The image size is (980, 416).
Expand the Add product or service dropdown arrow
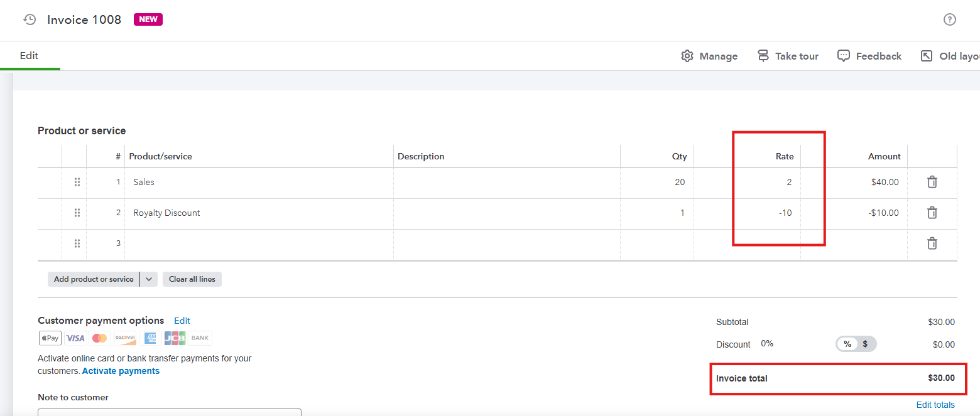tap(149, 279)
